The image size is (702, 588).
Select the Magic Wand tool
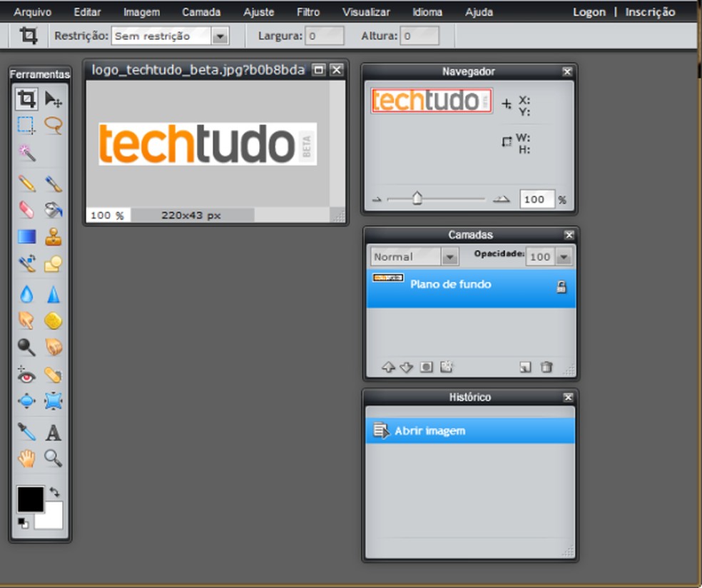(26, 152)
